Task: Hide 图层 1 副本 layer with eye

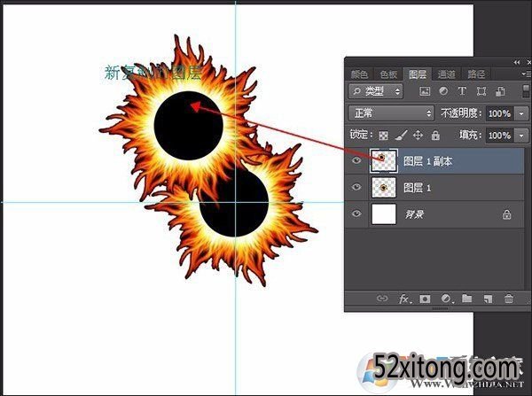Action: pos(356,160)
